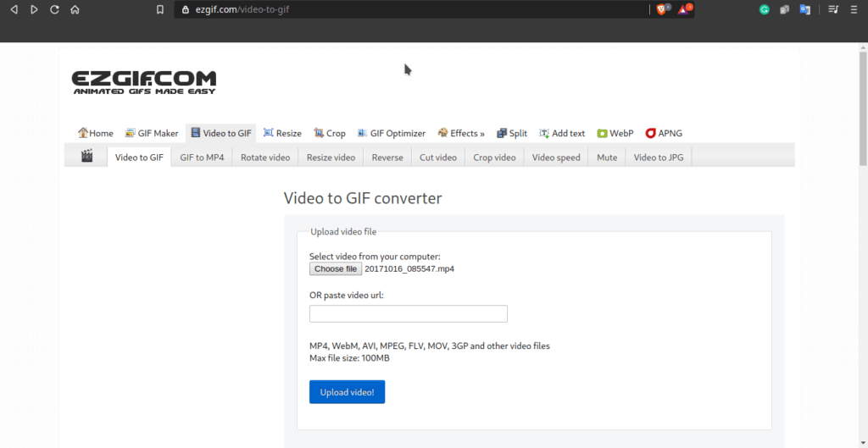The height and width of the screenshot is (448, 868).
Task: Click the Max file size: 100MB text
Action: tap(349, 358)
